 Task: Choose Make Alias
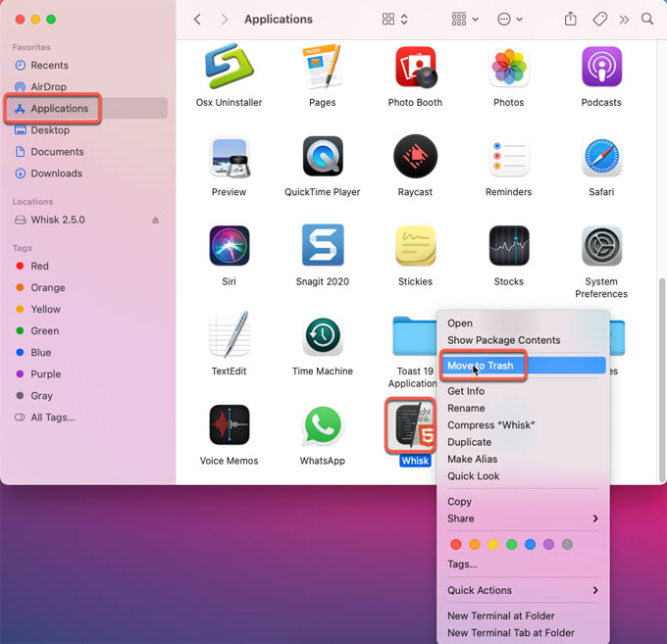point(523,459)
